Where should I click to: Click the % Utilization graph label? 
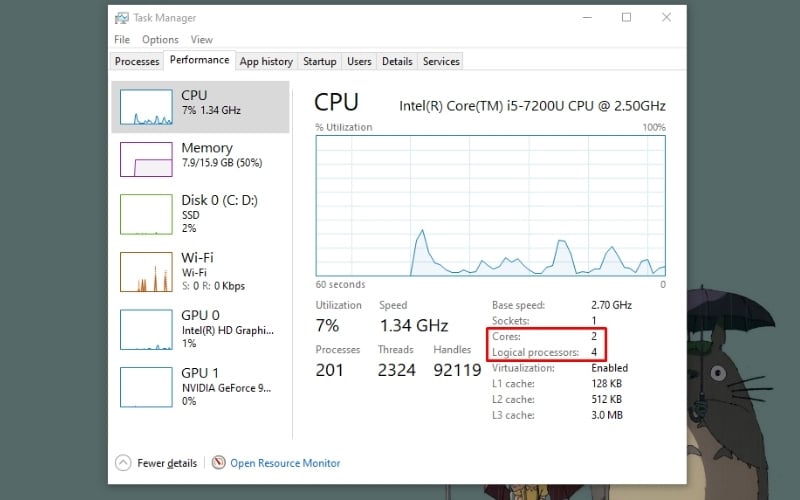343,128
